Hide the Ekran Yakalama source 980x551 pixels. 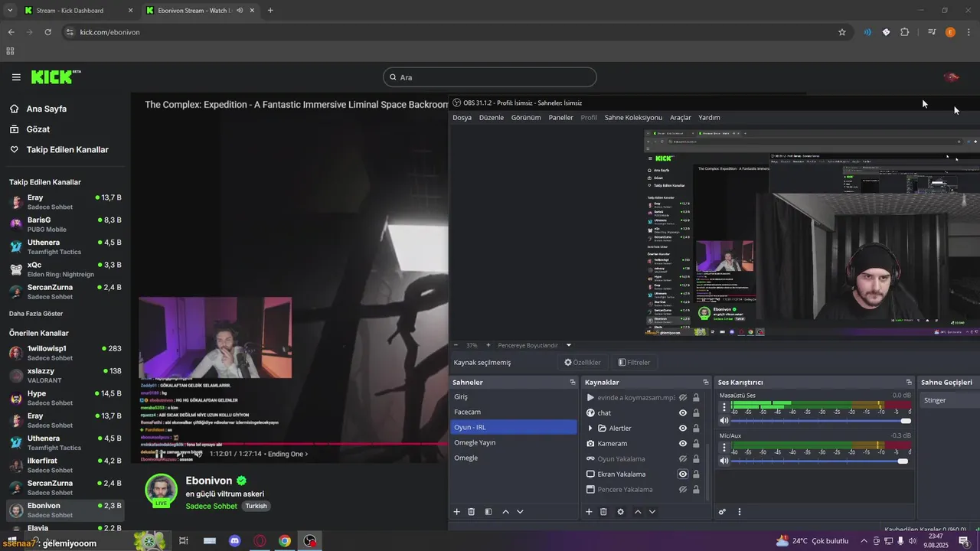pos(683,474)
